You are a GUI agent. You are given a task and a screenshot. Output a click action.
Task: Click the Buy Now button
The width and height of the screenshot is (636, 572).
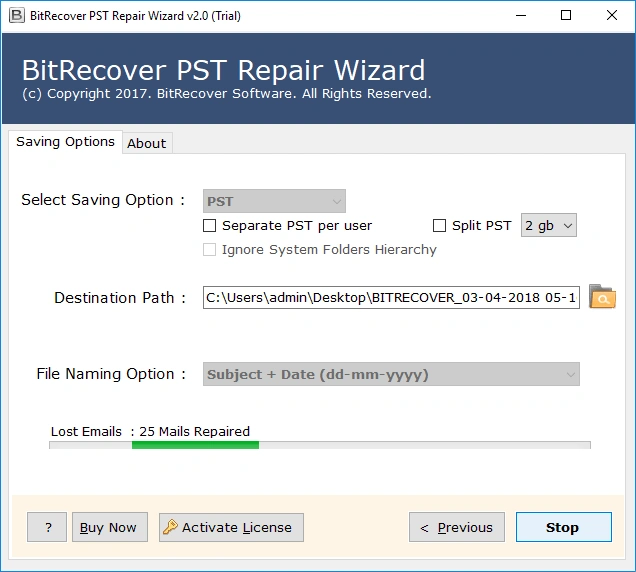click(109, 527)
